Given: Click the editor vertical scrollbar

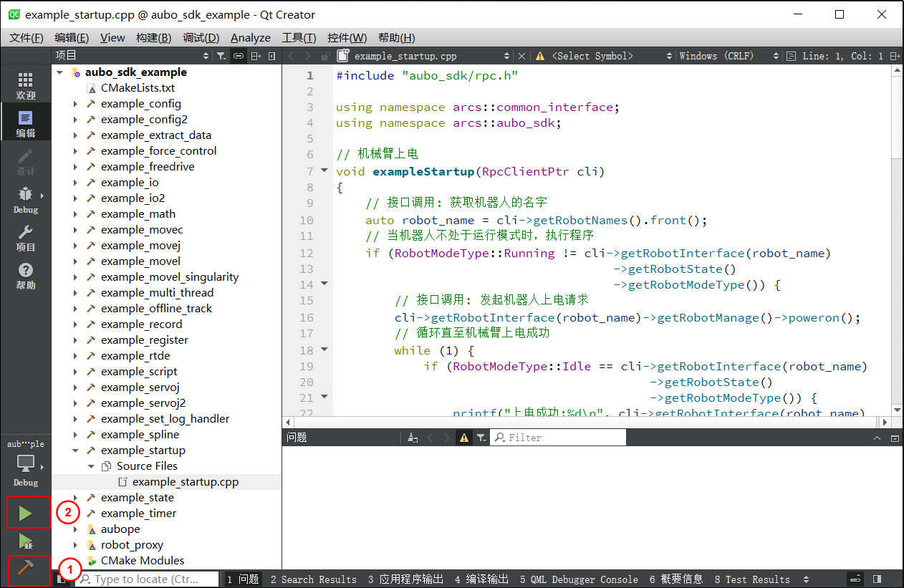Looking at the screenshot, I should (x=897, y=240).
